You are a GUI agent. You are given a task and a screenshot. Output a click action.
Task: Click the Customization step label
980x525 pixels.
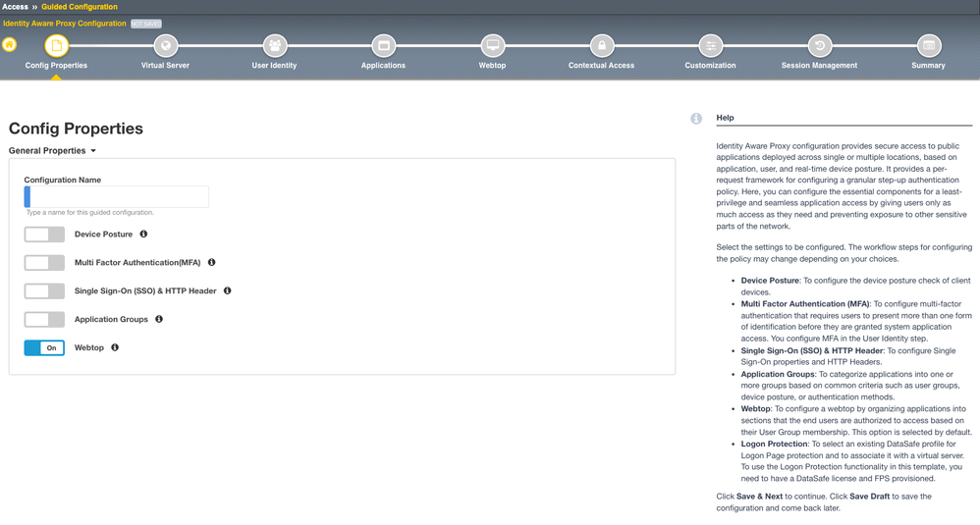click(710, 66)
